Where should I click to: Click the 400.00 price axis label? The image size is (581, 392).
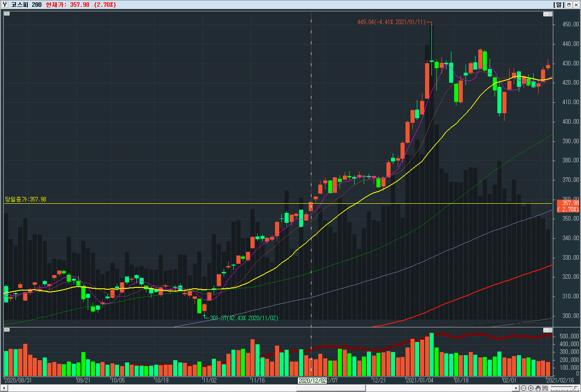tap(570, 122)
